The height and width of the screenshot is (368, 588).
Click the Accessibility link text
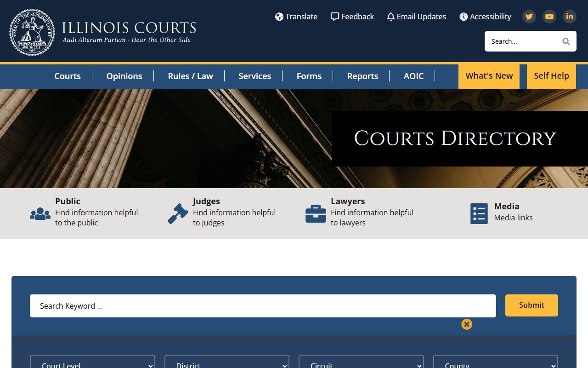click(x=491, y=17)
